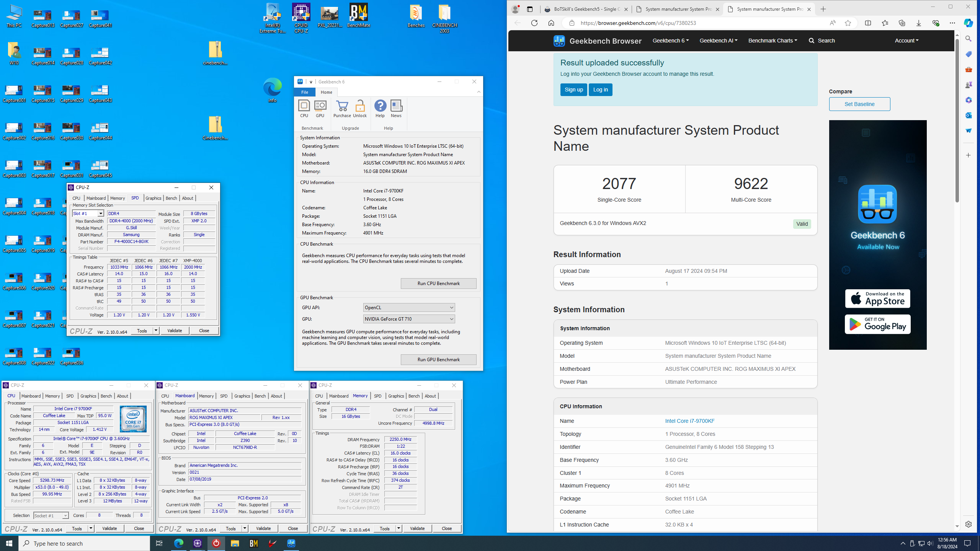This screenshot has height=551, width=980.
Task: Open the CINEBENCH 2003 desktop folder
Action: (x=444, y=18)
